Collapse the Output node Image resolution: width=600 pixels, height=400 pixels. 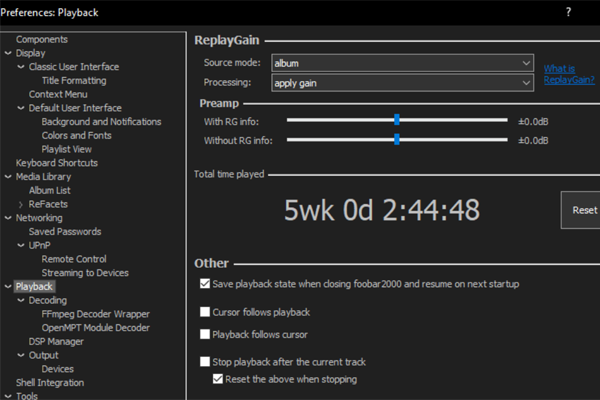tap(21, 355)
